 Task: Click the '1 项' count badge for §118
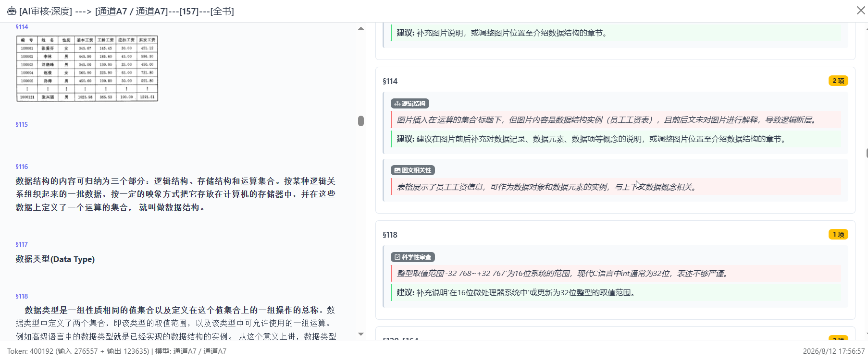pyautogui.click(x=838, y=234)
